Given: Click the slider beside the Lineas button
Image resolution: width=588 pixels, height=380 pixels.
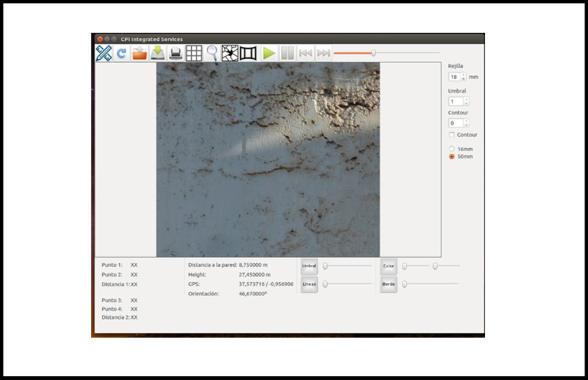Looking at the screenshot, I should (347, 284).
